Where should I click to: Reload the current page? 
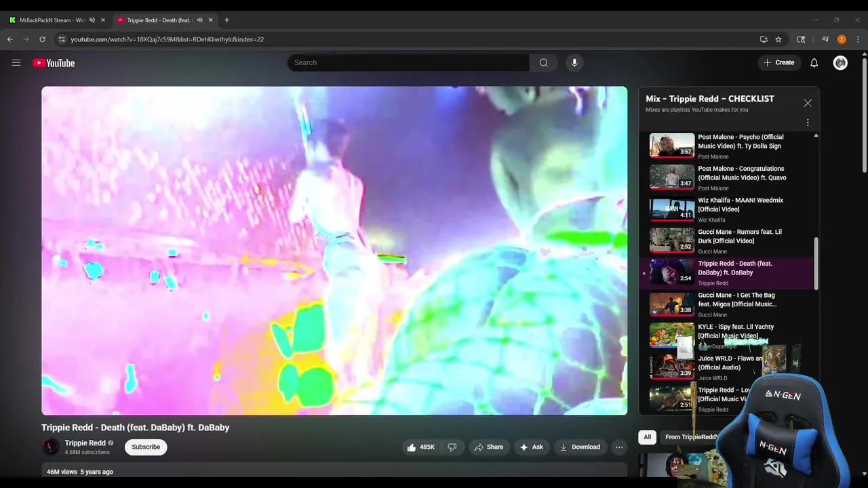coord(42,39)
